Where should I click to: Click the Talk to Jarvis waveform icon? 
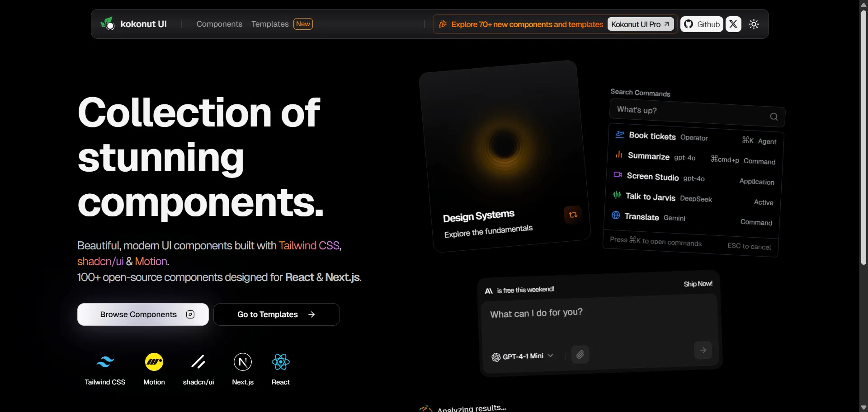[x=617, y=195]
